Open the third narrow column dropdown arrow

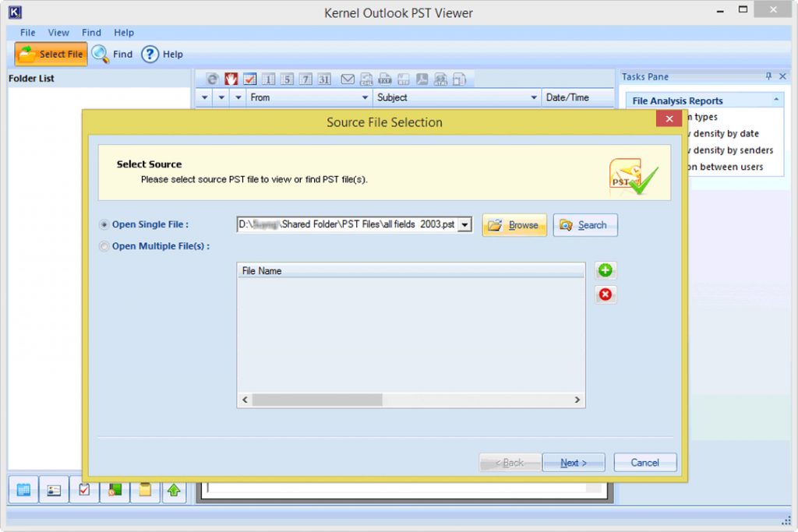[x=238, y=97]
